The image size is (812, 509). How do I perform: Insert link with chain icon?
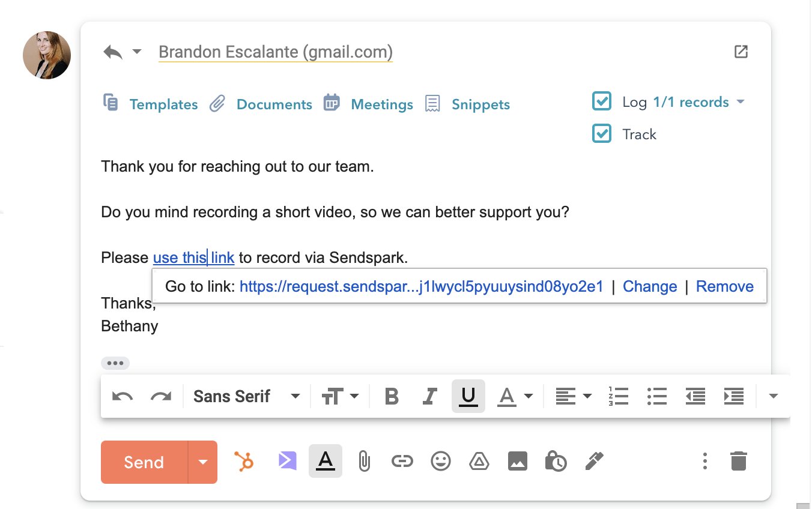(x=402, y=462)
